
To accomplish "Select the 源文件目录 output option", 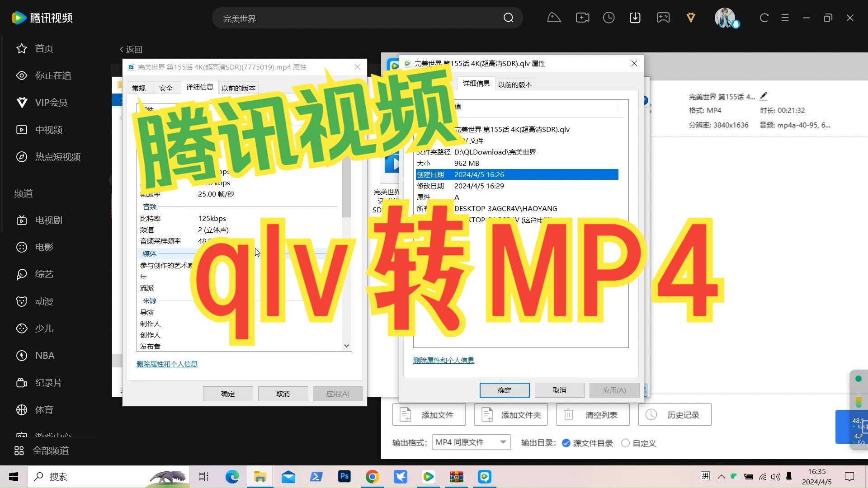I will 565,443.
